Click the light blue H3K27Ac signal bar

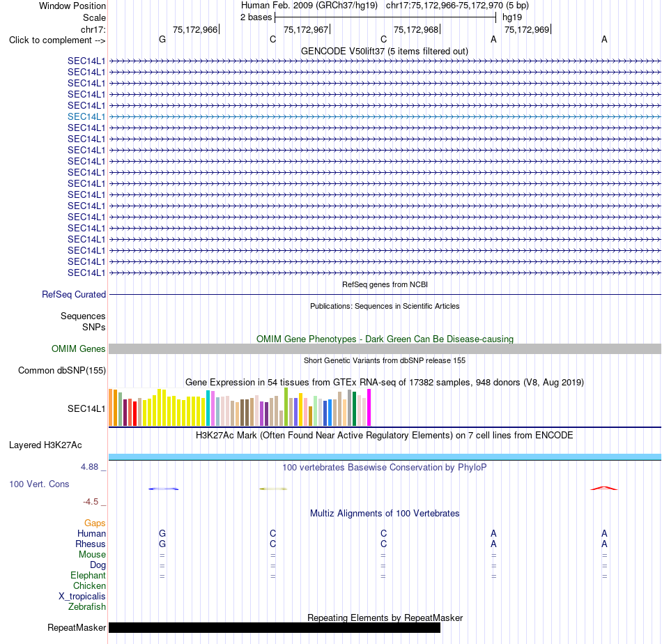[x=385, y=457]
